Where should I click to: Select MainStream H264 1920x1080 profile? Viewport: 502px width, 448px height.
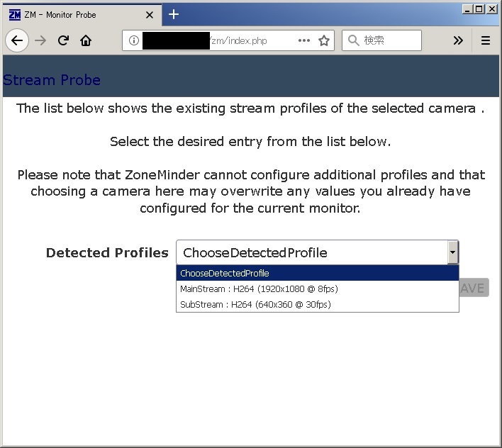click(x=318, y=289)
